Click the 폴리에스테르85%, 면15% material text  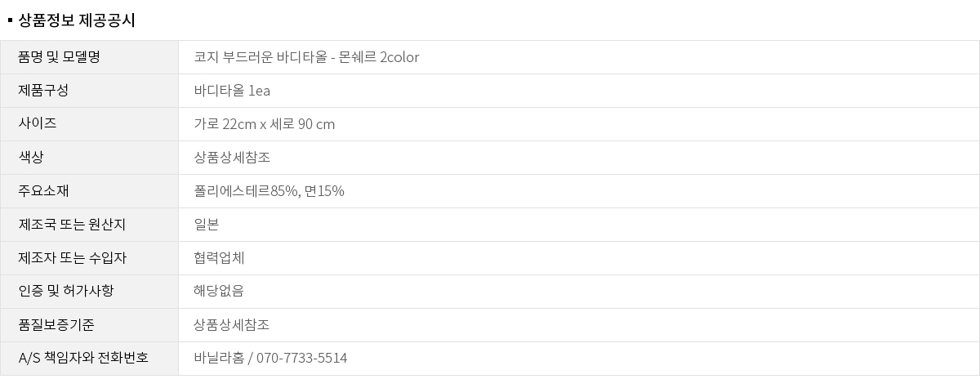click(x=269, y=191)
